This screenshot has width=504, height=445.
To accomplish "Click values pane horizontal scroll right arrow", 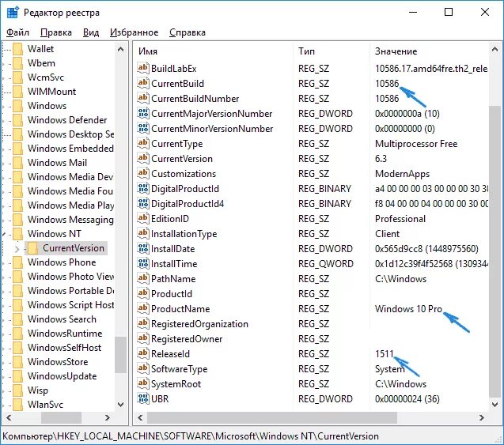I will (x=482, y=417).
